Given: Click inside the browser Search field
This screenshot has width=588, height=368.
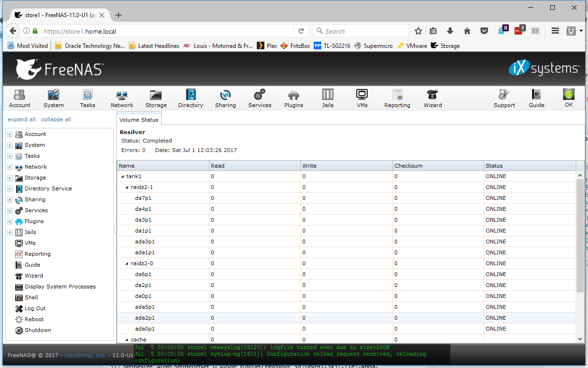Looking at the screenshot, I should pyautogui.click(x=360, y=30).
